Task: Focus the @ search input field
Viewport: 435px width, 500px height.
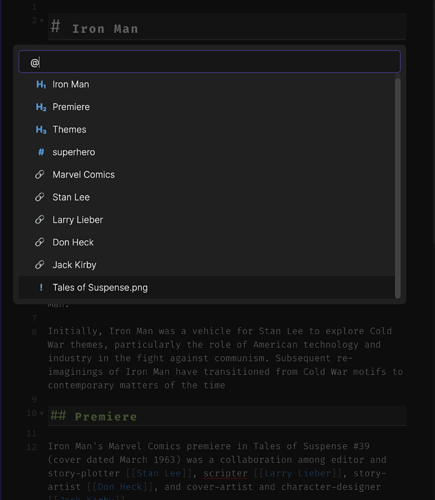Action: 210,62
